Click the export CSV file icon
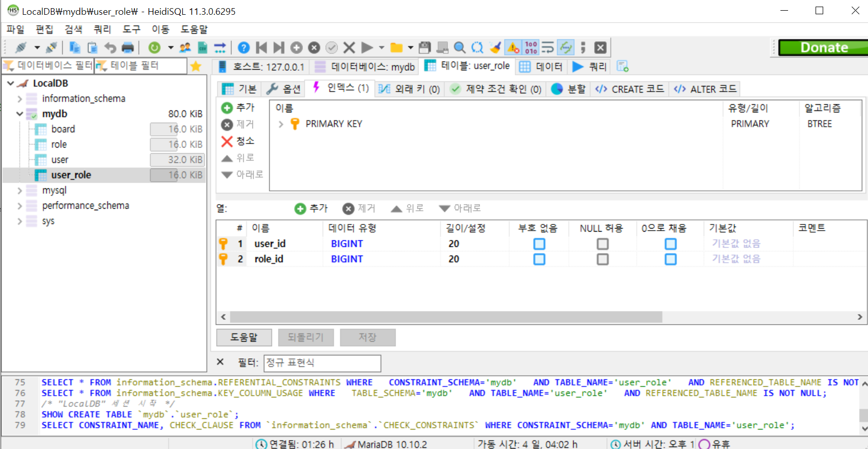 202,47
